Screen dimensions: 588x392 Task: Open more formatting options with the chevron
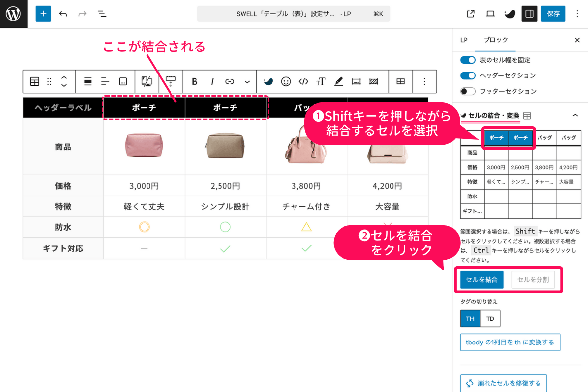(x=247, y=81)
